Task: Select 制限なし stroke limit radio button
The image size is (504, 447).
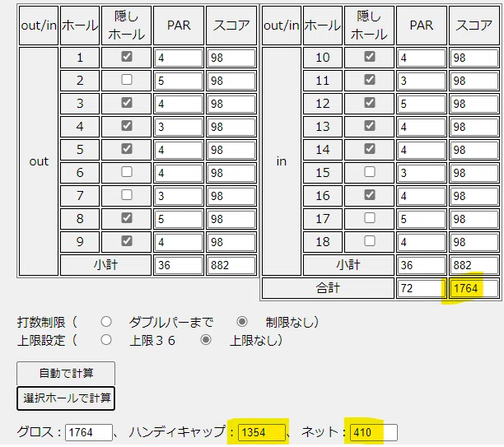Action: tap(242, 322)
